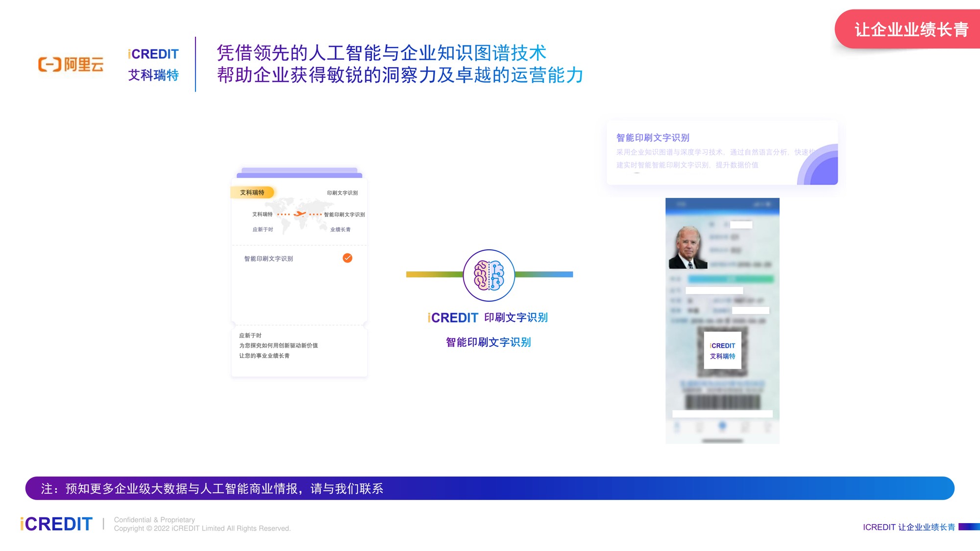Click the Alibaba Cloud logo
Screen dimensions: 980x551
(71, 64)
